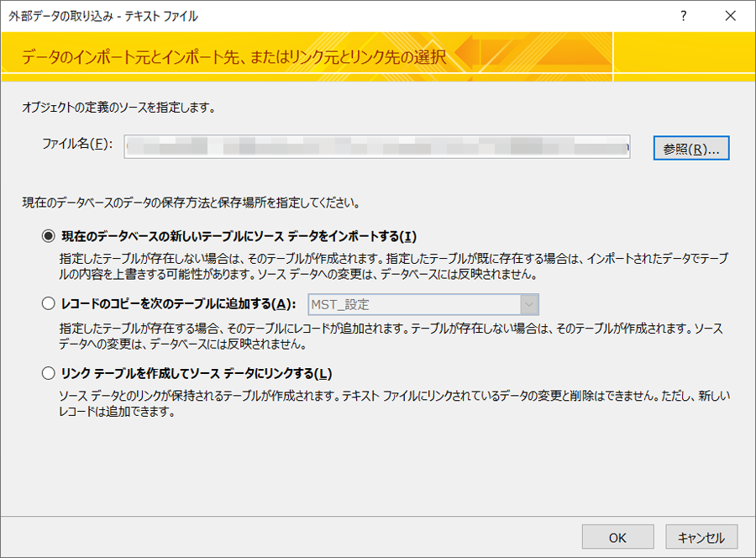The image size is (756, 558).
Task: Click the help question mark icon
Action: (x=685, y=16)
